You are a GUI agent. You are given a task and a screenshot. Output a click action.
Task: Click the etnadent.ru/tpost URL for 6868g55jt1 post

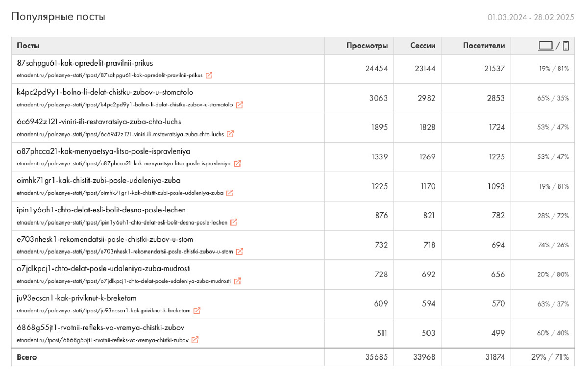click(102, 340)
